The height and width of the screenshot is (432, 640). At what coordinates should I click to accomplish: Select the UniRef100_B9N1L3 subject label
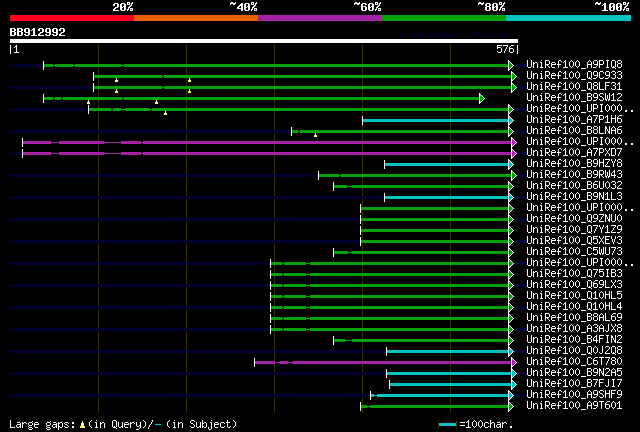point(574,196)
